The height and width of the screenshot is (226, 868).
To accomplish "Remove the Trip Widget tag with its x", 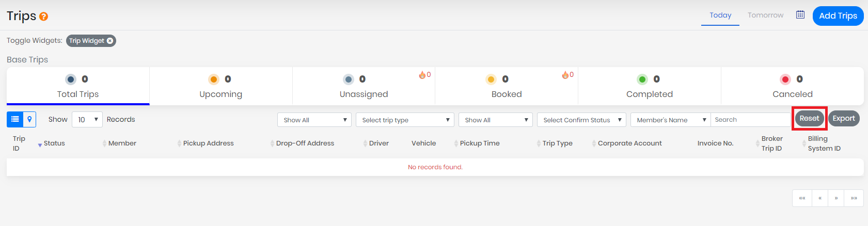I will coord(110,41).
